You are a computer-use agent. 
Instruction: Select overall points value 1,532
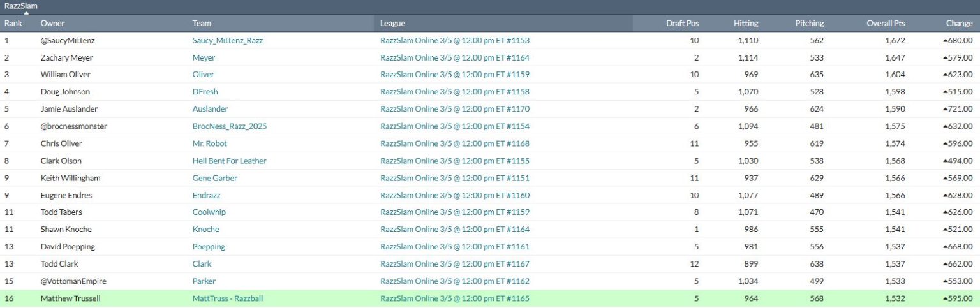click(x=895, y=298)
